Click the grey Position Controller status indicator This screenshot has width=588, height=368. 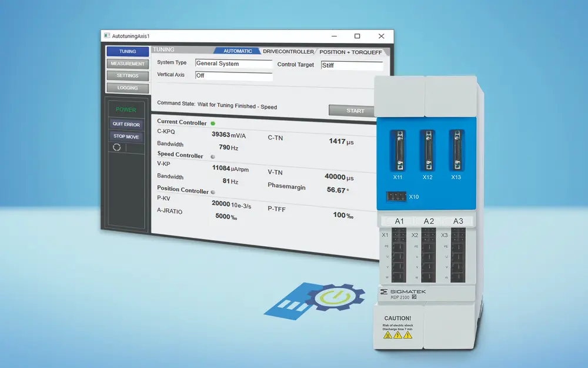[x=213, y=192]
